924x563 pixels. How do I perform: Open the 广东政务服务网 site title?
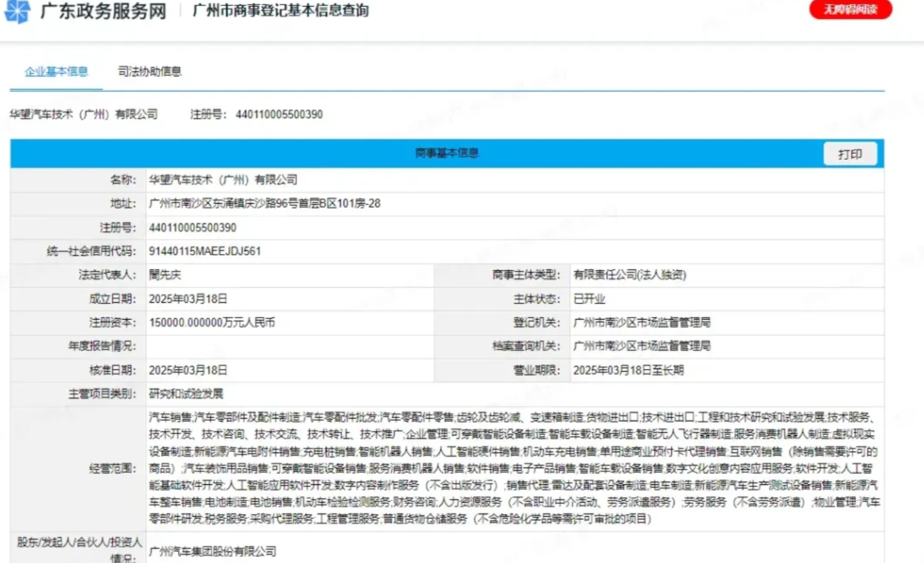pos(103,12)
